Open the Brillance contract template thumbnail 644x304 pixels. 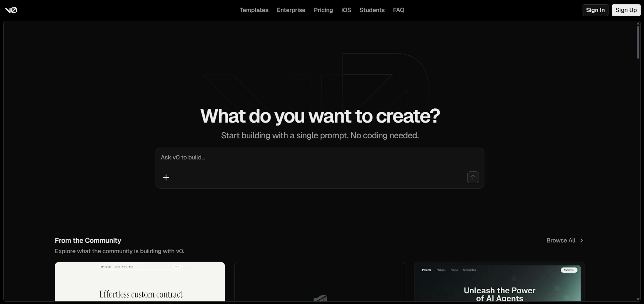(x=140, y=282)
